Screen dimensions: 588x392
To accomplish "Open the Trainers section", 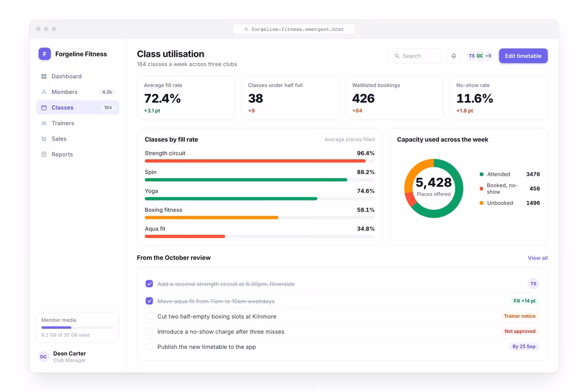I will pyautogui.click(x=77, y=123).
